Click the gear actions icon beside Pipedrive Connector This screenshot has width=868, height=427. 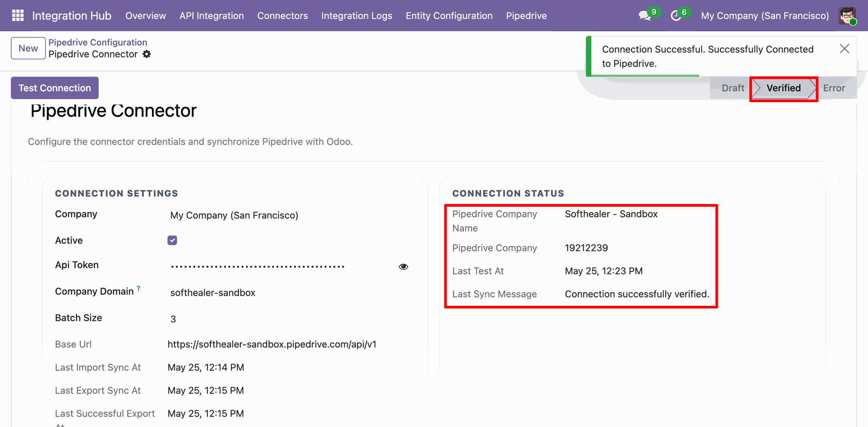tap(146, 54)
